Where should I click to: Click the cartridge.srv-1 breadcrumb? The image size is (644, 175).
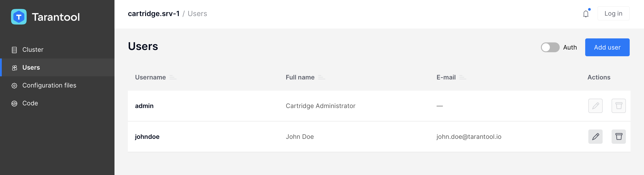(x=153, y=13)
